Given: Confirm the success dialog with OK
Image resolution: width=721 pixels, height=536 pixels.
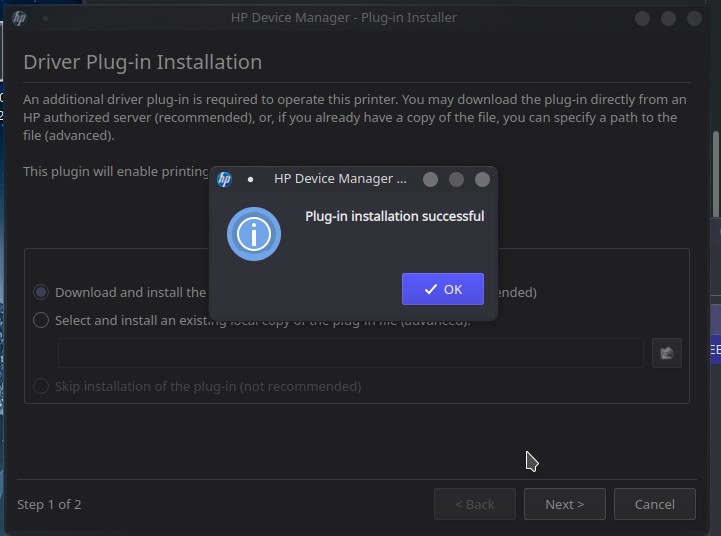Looking at the screenshot, I should click(x=443, y=289).
